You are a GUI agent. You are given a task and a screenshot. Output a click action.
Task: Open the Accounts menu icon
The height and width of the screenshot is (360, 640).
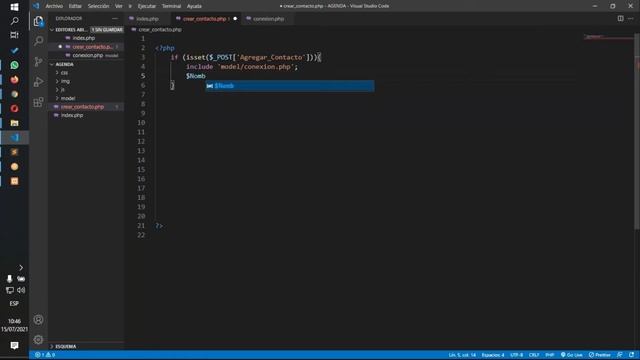click(x=38, y=320)
